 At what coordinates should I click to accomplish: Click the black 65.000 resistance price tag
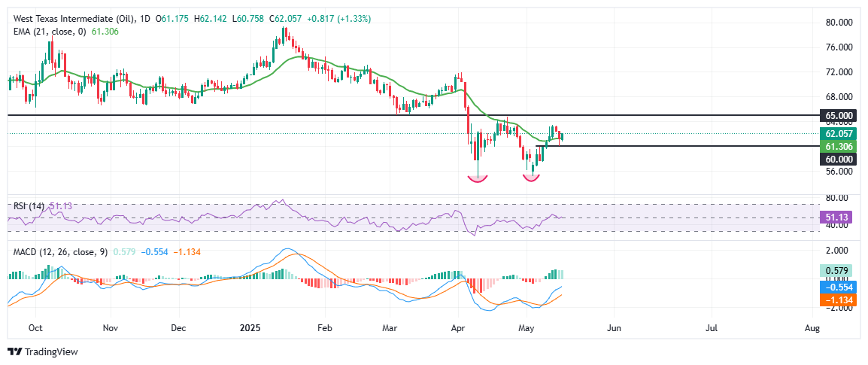(x=839, y=116)
